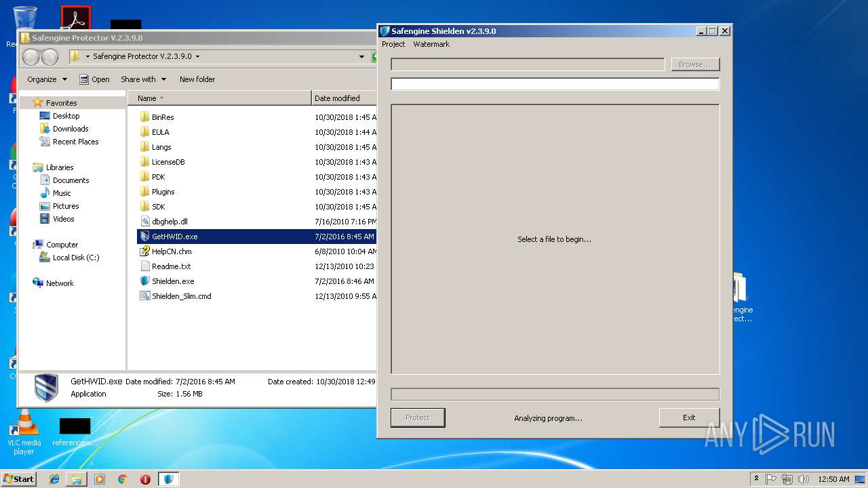Open VLC media player desktop icon
868x488 pixels.
[x=24, y=432]
